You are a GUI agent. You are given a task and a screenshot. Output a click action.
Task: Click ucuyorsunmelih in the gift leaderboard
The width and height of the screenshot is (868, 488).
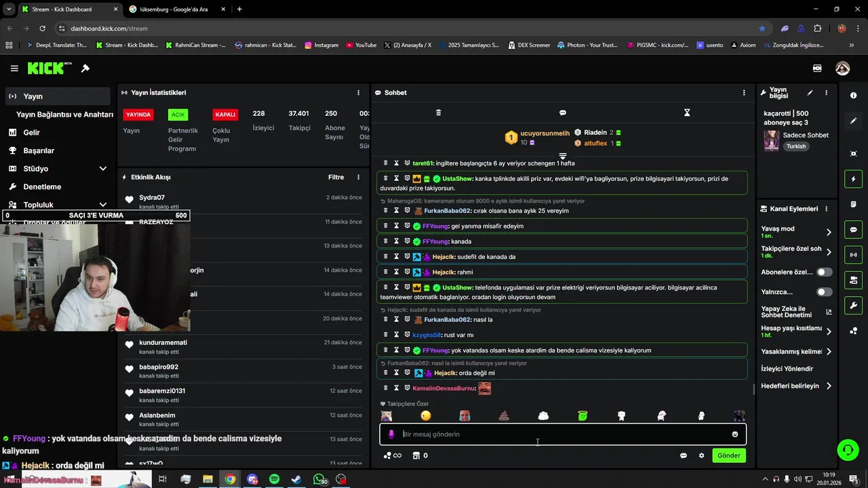point(545,134)
